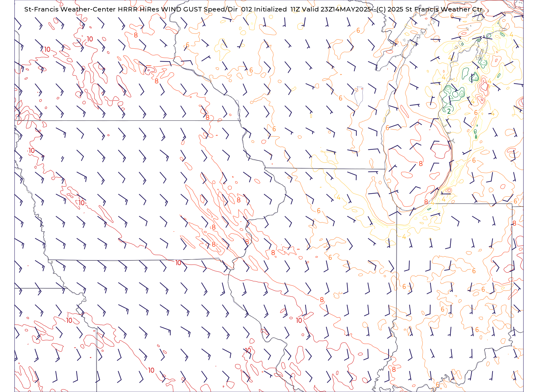This screenshot has width=538, height=392.
Task: Click the map title "HRRR HiRes WIND GUST Speed/Dir"
Action: click(178, 9)
